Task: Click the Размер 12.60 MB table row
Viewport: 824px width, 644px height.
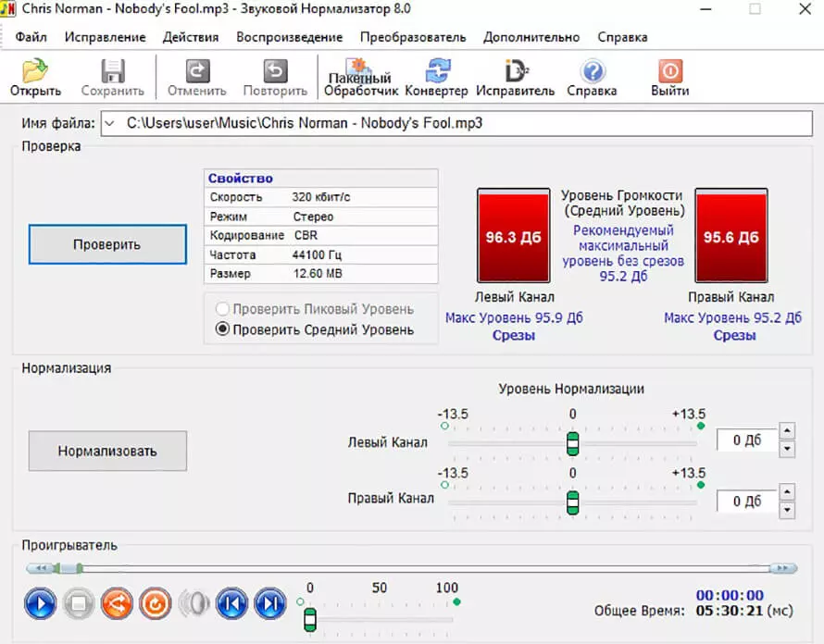Action: click(x=321, y=274)
